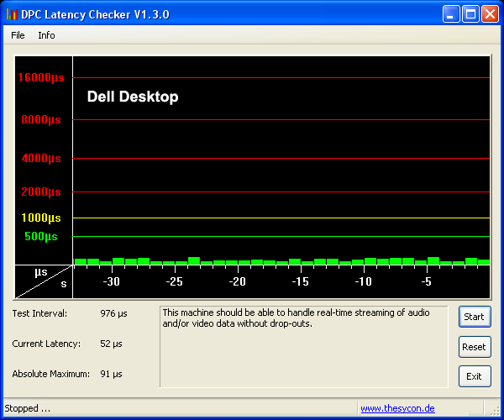Minimize the DPC Latency Checker window
Viewport: 504px width, 420px height.
tap(450, 14)
